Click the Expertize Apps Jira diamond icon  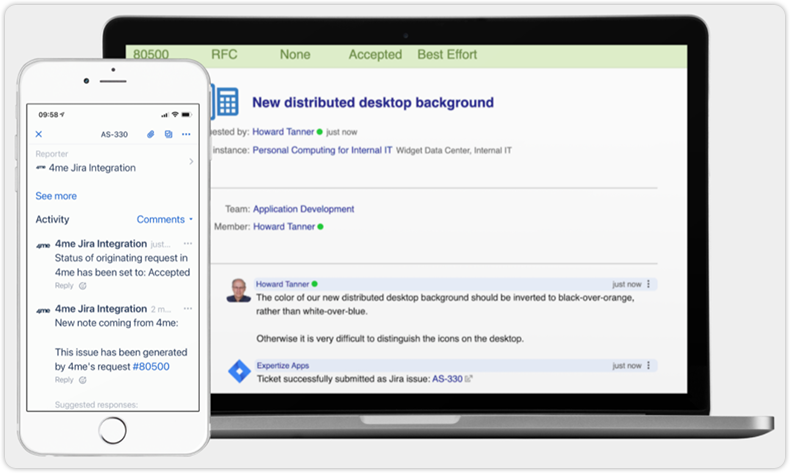pos(239,372)
